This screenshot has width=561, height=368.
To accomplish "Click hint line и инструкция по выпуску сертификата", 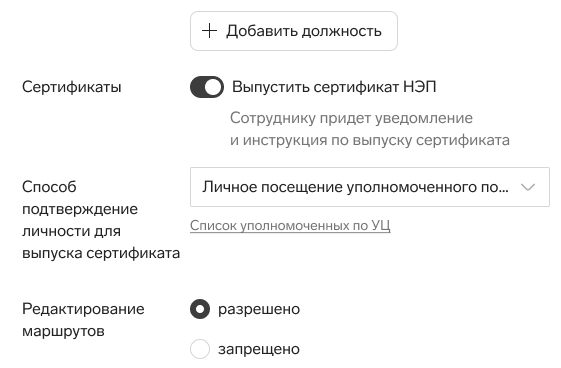I will (370, 140).
